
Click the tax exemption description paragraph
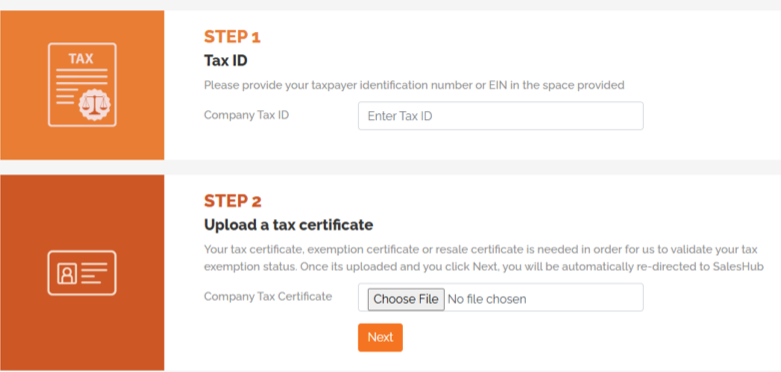click(x=484, y=258)
